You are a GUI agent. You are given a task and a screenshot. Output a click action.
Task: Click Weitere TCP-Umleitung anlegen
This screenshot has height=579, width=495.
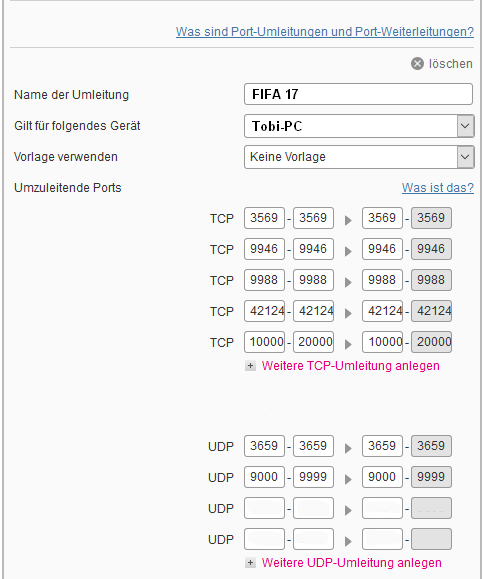pyautogui.click(x=351, y=366)
